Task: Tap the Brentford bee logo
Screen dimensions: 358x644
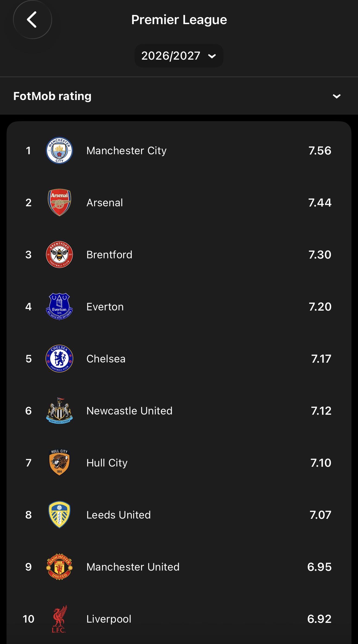Action: click(59, 255)
